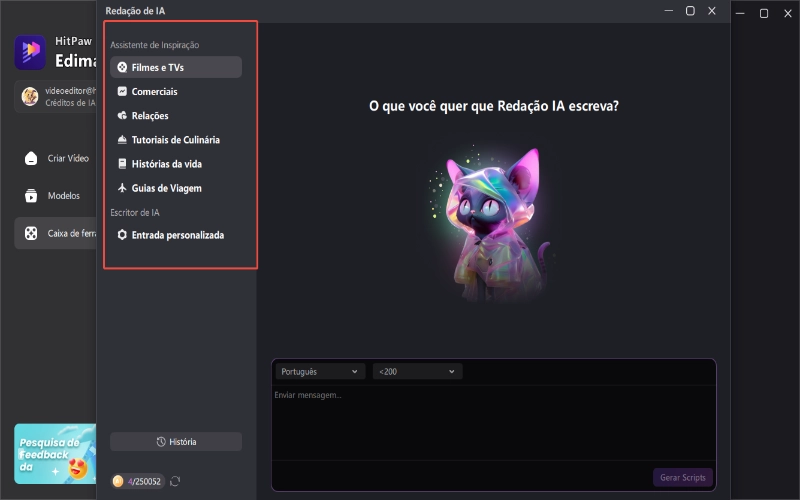Image resolution: width=800 pixels, height=500 pixels.
Task: Select Guias de Viagem category
Action: (x=176, y=188)
